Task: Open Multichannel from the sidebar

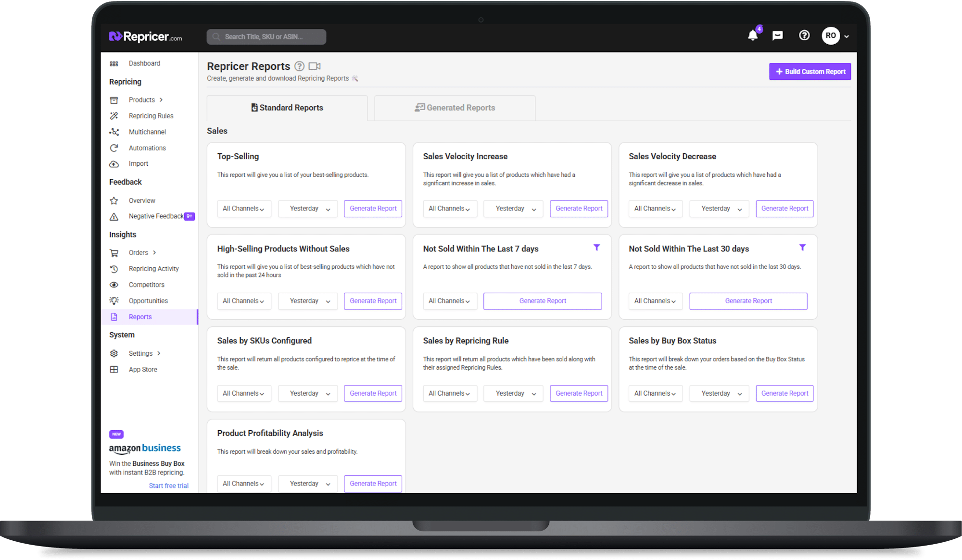Action: point(147,132)
